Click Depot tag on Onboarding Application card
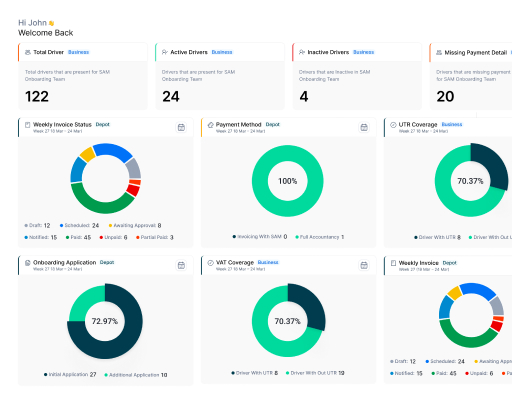This screenshot has height=400, width=512. click(x=107, y=262)
